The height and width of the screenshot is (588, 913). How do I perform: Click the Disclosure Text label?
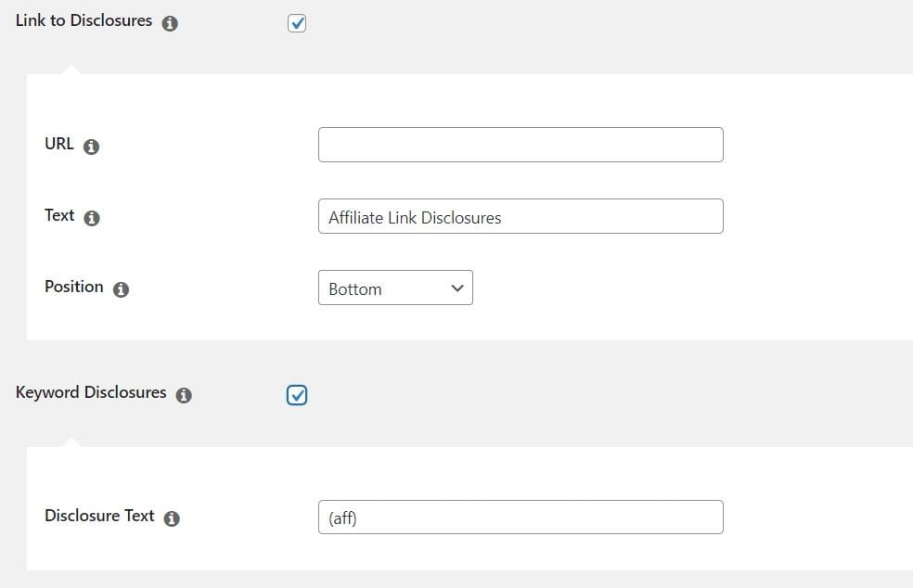99,516
